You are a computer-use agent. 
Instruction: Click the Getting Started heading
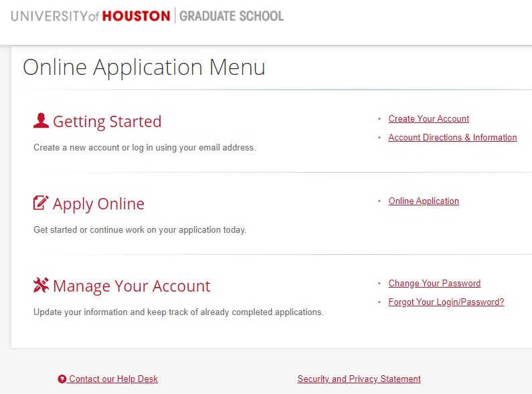coord(107,122)
